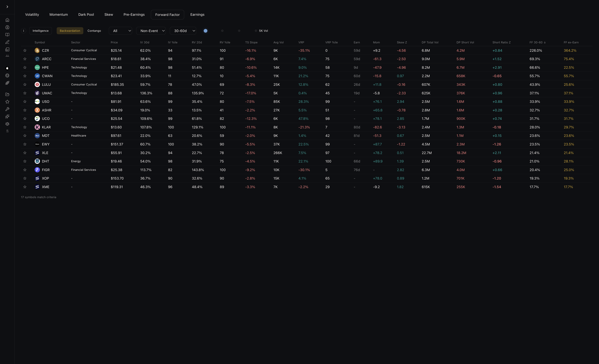Screen dimensions: 599x364
Task: Open the All sector dropdown
Action: click(x=120, y=31)
